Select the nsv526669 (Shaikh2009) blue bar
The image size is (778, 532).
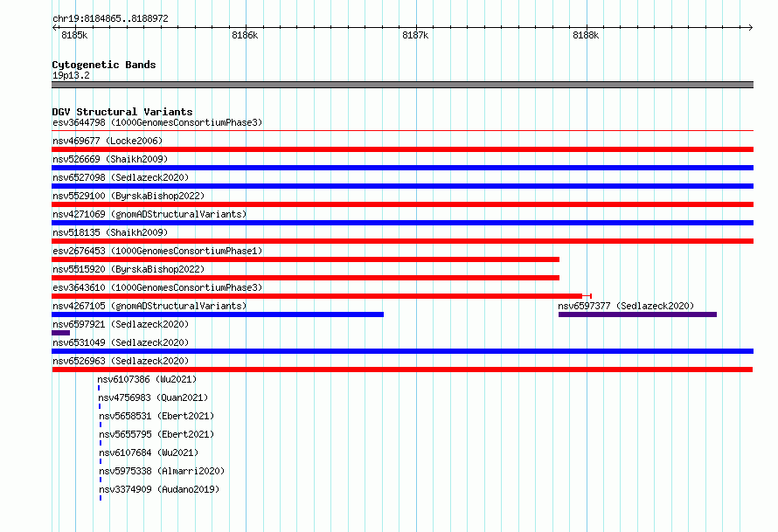[402, 168]
